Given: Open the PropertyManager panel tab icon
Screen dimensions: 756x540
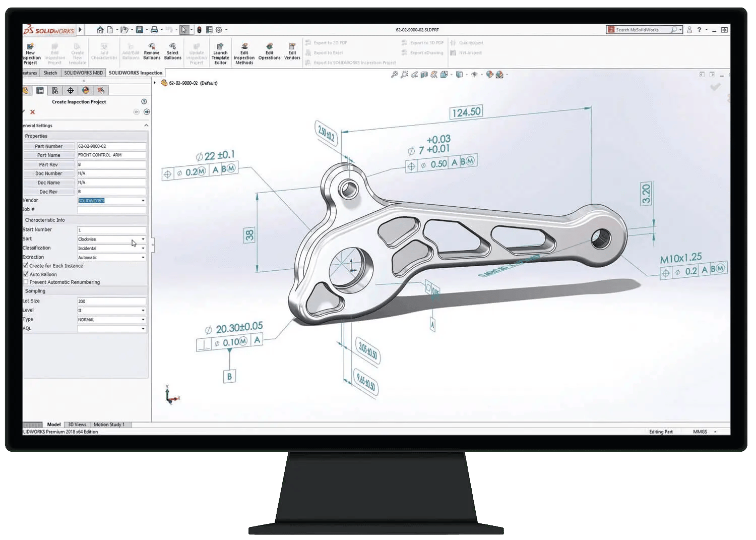Looking at the screenshot, I should point(40,90).
